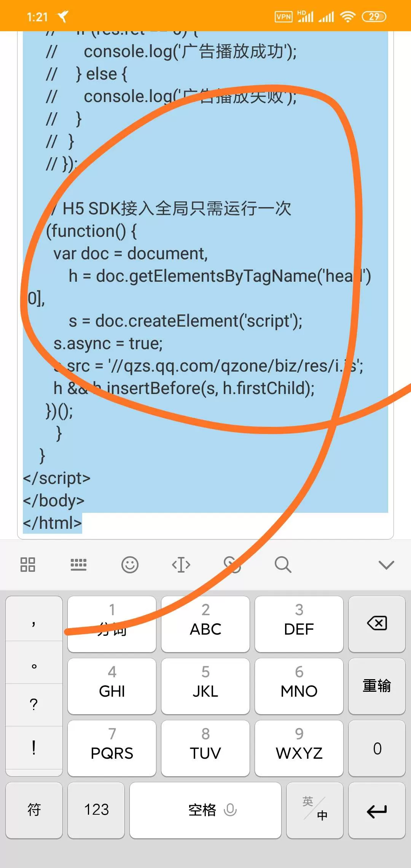Tap the doc.createElement('script') line
411x868 pixels.
185,321
